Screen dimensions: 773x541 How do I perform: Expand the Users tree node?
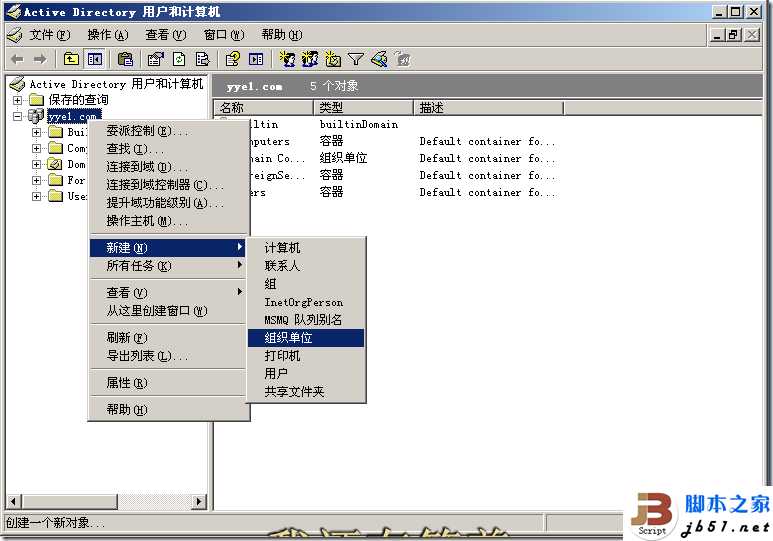point(36,196)
